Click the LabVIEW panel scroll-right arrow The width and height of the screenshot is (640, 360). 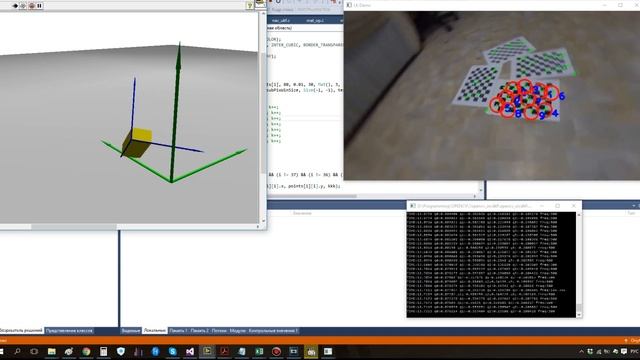258,227
